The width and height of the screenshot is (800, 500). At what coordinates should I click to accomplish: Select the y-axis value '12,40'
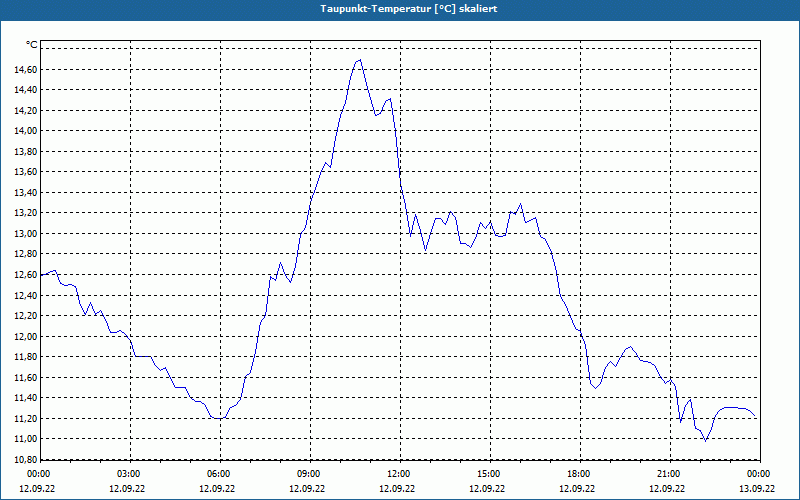(26, 295)
